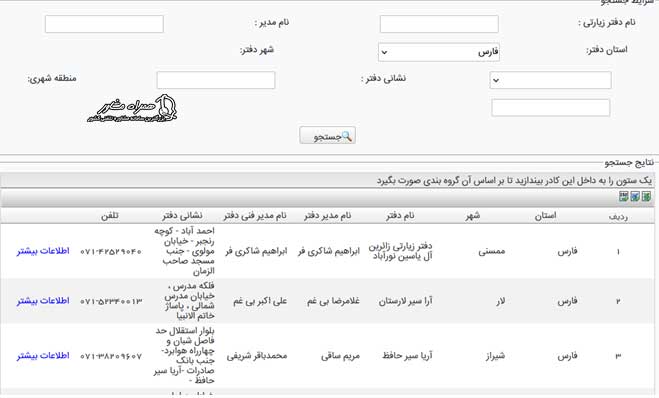
Task: Open اطلاعات بیشتر for آرا سیر لارستان row
Action: click(x=43, y=301)
